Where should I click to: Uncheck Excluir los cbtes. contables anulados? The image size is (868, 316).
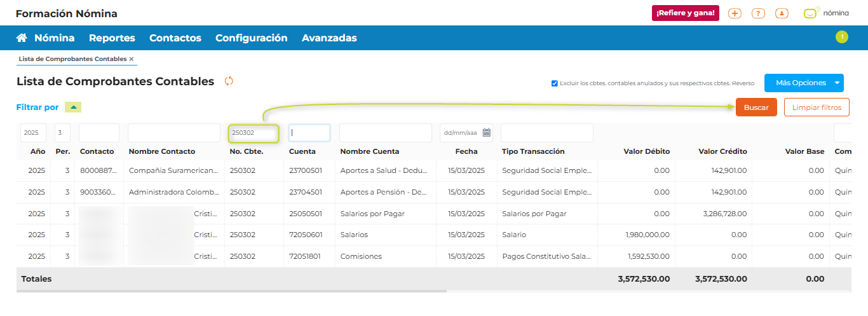tap(555, 83)
